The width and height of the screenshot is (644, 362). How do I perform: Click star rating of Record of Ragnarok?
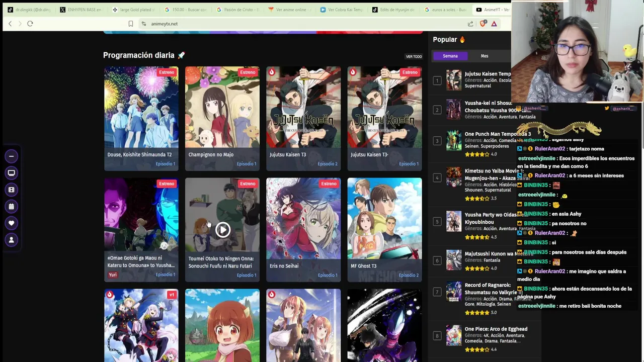coord(477,313)
